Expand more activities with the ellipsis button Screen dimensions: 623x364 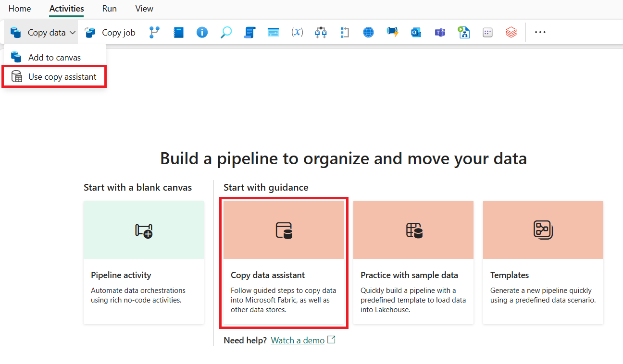(540, 33)
